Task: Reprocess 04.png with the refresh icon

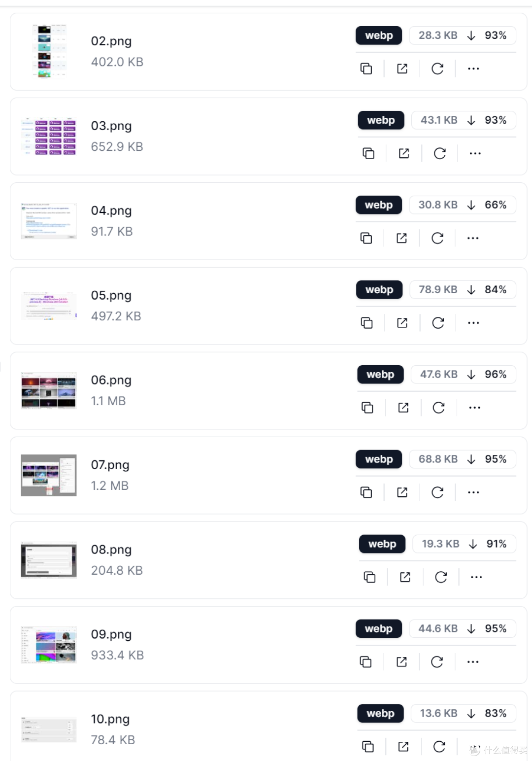Action: pos(437,238)
